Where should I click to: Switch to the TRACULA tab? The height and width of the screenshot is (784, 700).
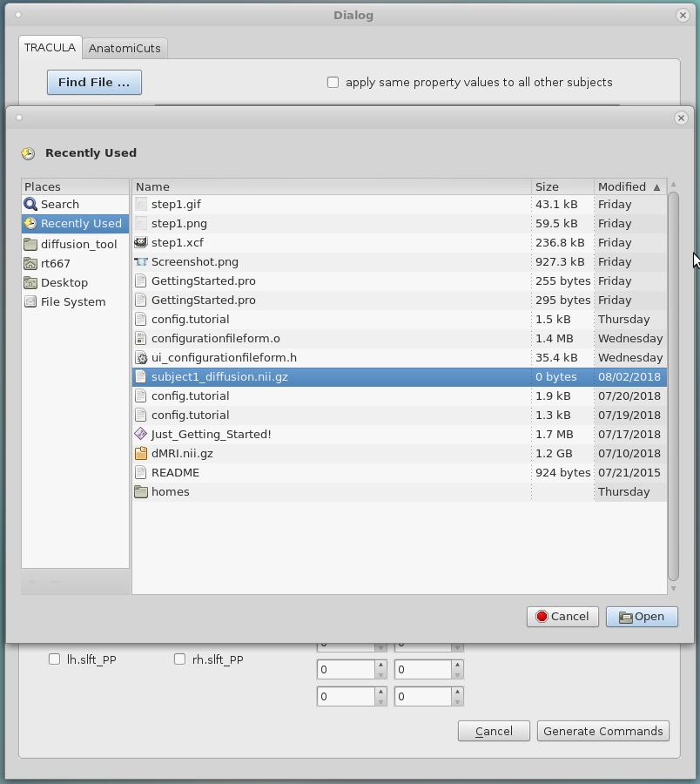(50, 48)
